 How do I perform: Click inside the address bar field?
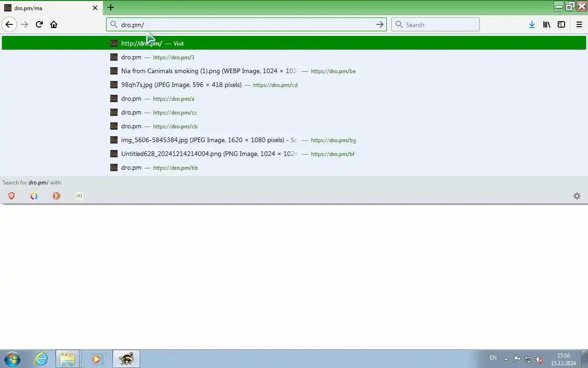point(246,24)
